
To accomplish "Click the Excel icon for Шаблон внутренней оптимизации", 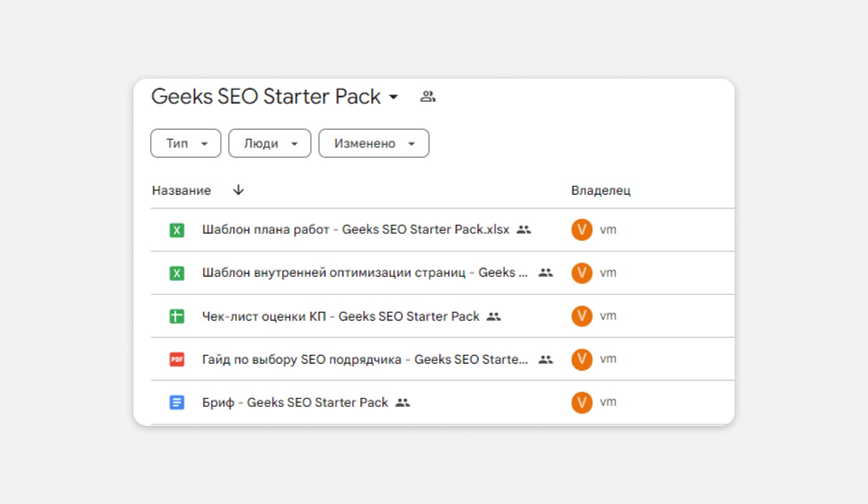I will click(x=177, y=273).
